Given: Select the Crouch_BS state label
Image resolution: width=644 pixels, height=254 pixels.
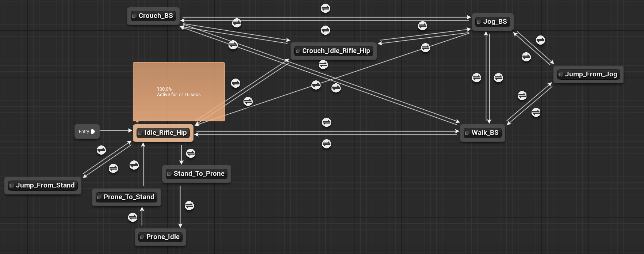Looking at the screenshot, I should pos(156,16).
